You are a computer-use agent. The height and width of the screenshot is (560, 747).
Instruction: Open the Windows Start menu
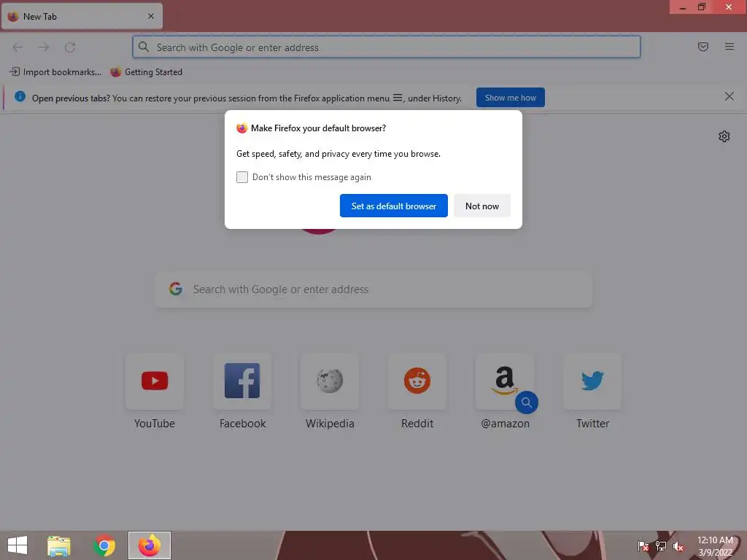click(x=18, y=545)
